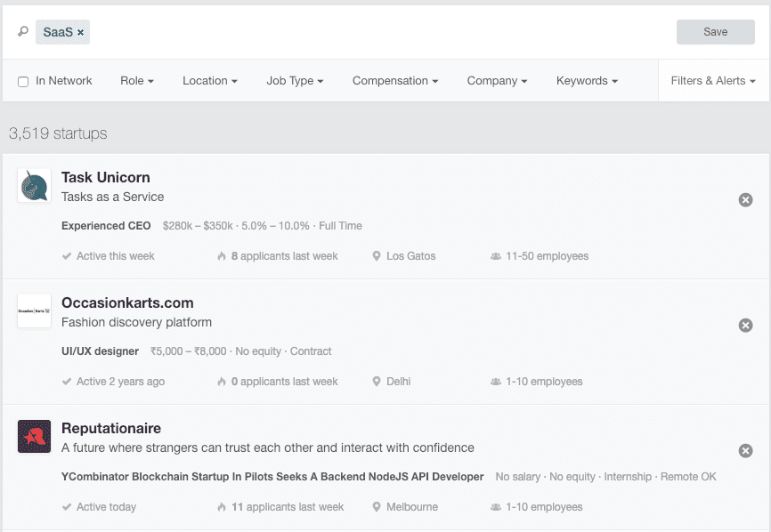This screenshot has width=771, height=532.
Task: Click the Delhi location pin icon
Action: click(377, 381)
